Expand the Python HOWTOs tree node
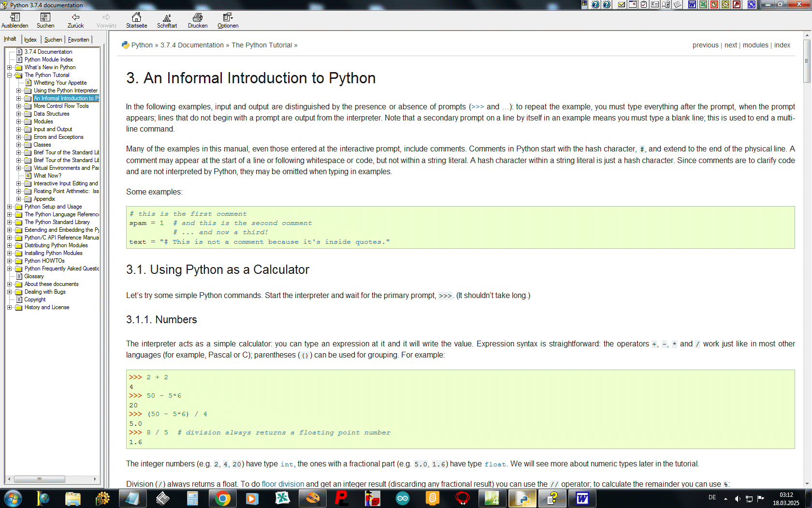The width and height of the screenshot is (812, 508). pyautogui.click(x=9, y=261)
